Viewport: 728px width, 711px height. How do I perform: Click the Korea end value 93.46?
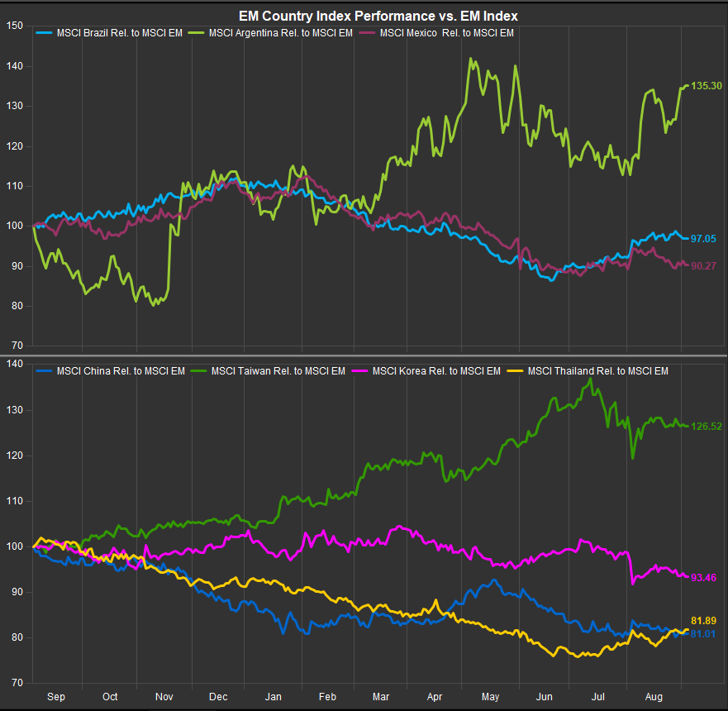(x=703, y=578)
